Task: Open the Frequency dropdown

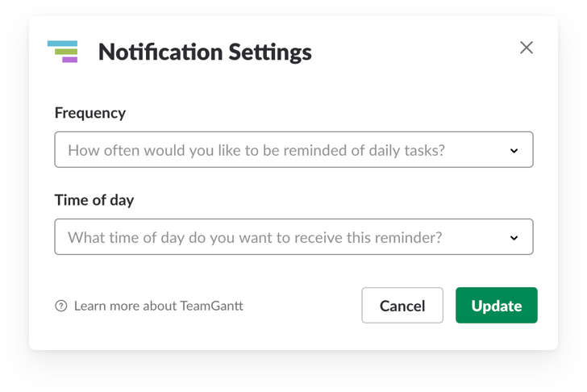Action: (293, 149)
